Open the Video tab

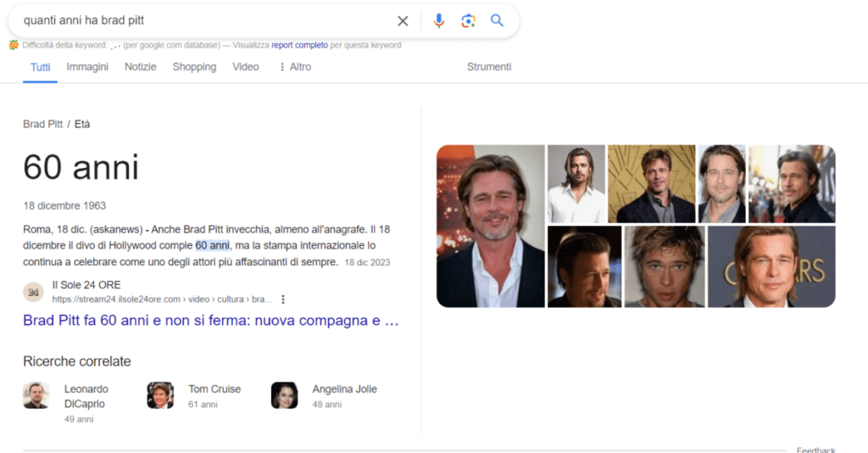245,67
